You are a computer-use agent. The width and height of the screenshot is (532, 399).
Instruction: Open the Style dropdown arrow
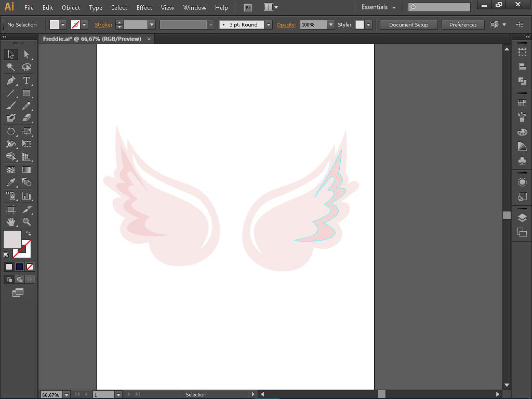(368, 25)
